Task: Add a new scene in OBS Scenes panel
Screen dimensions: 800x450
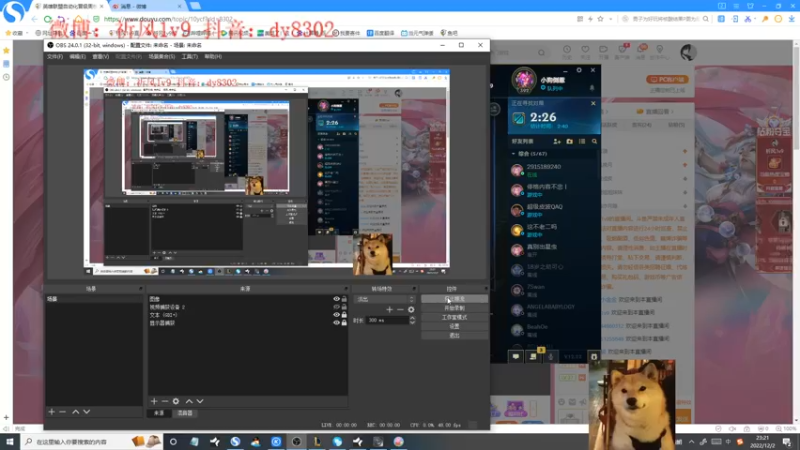Action: tap(52, 412)
